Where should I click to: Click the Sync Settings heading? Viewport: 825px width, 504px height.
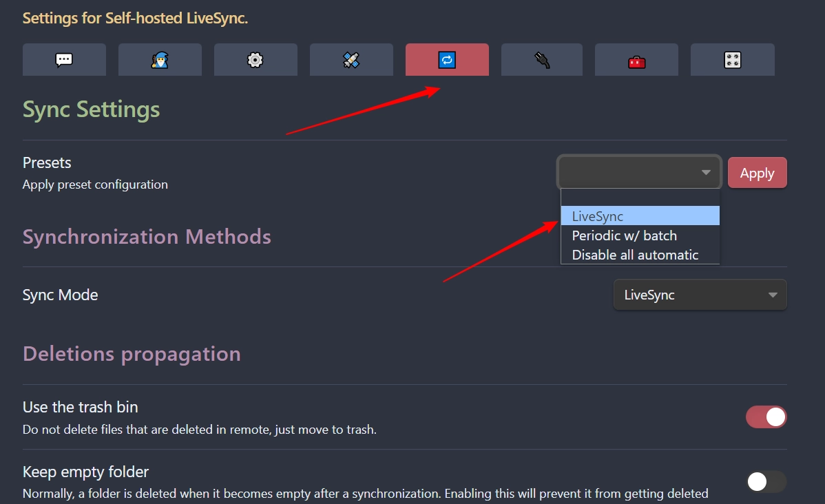[x=91, y=109]
